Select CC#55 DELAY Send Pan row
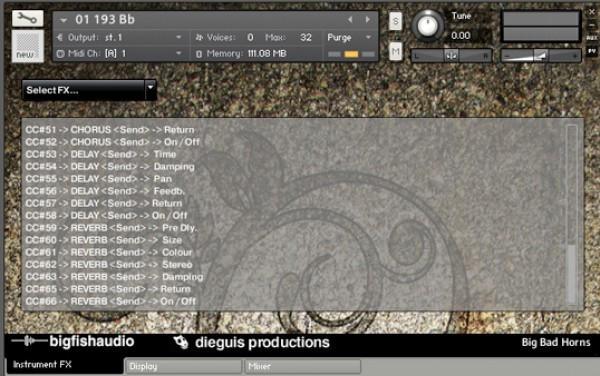 (x=98, y=179)
